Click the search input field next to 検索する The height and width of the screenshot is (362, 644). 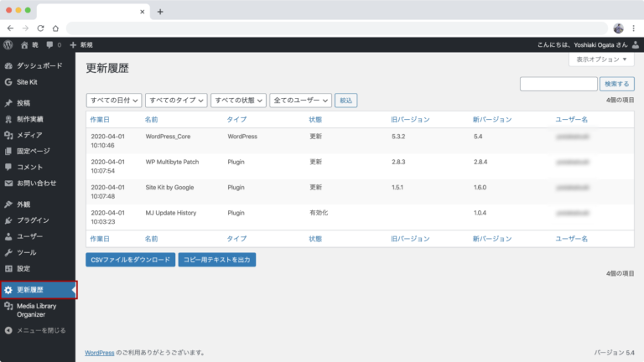click(558, 84)
